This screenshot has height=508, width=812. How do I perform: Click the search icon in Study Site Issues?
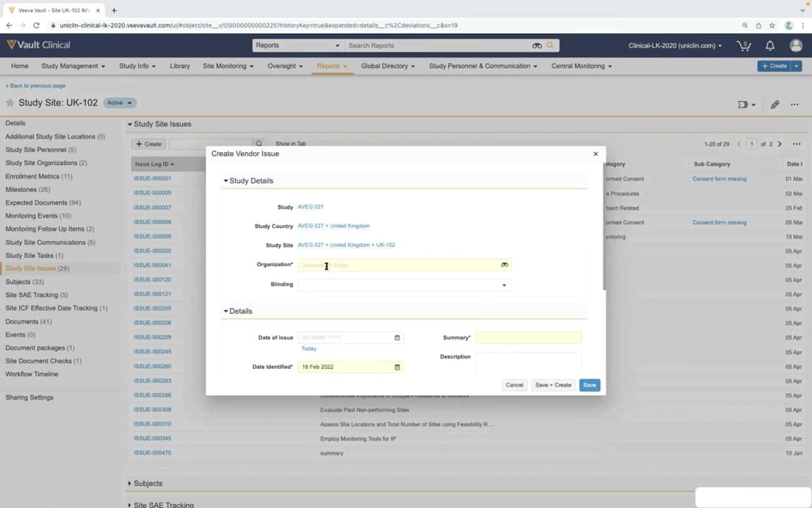click(x=259, y=144)
